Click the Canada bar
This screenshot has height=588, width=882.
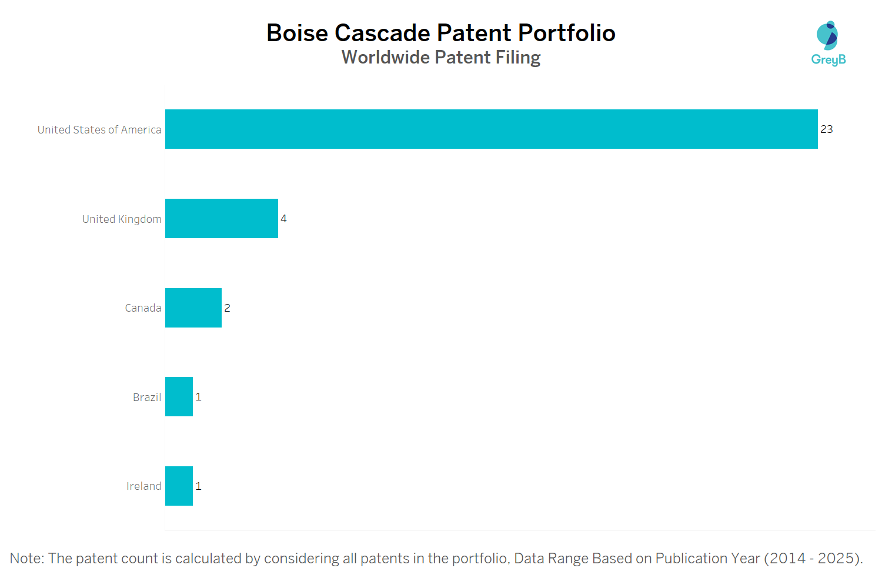click(x=193, y=308)
